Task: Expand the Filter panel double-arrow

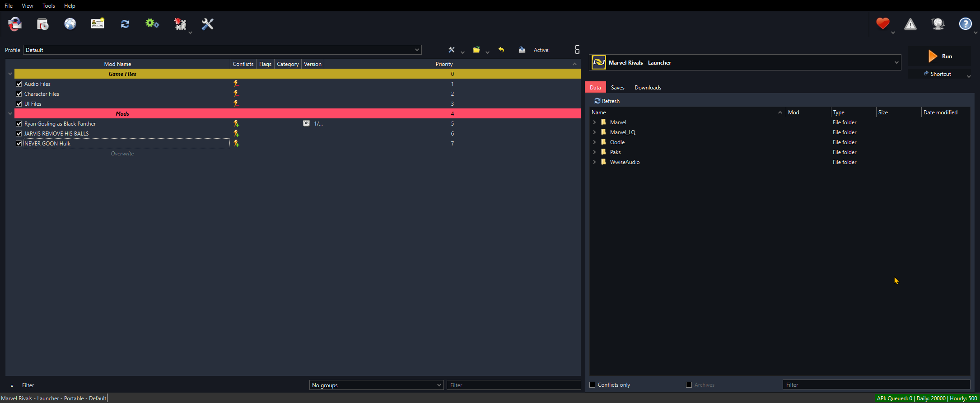Action: tap(12, 385)
